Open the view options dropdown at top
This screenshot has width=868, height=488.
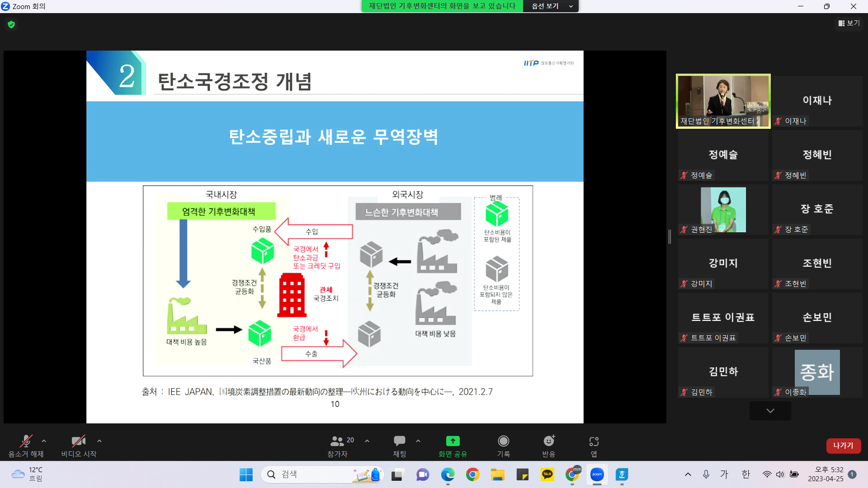point(551,6)
